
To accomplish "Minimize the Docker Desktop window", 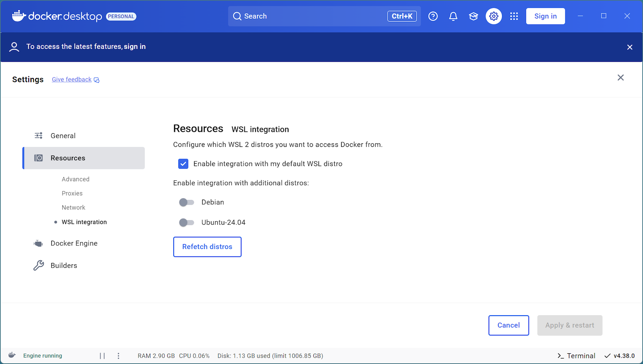I will pyautogui.click(x=580, y=16).
